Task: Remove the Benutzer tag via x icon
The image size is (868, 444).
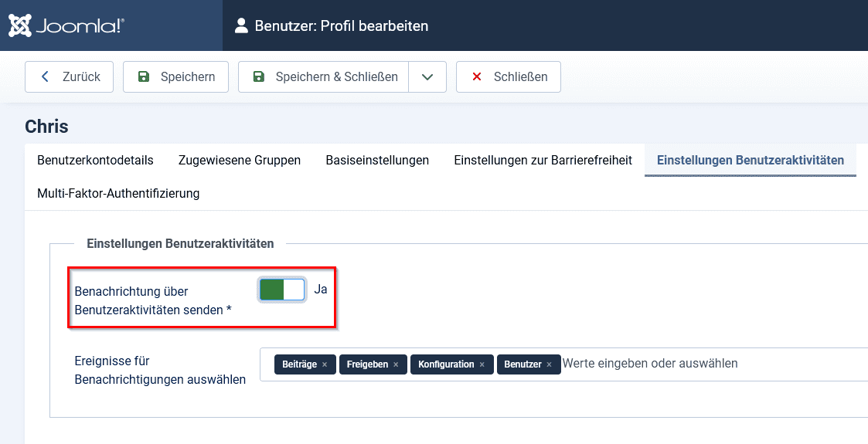Action: pos(549,364)
